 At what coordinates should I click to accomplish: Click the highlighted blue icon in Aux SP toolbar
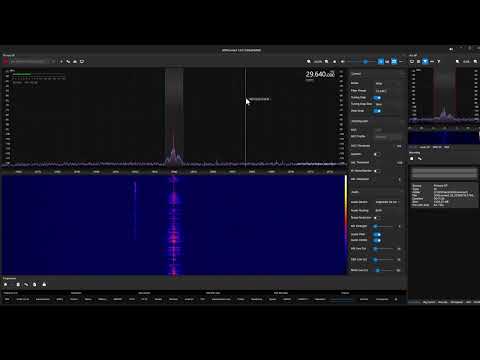(x=425, y=62)
